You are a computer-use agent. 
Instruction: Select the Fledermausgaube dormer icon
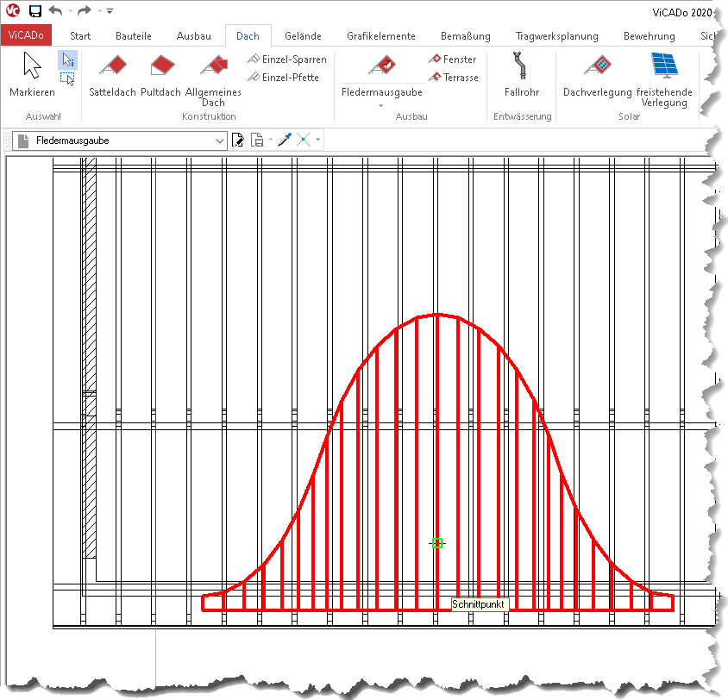pyautogui.click(x=382, y=66)
